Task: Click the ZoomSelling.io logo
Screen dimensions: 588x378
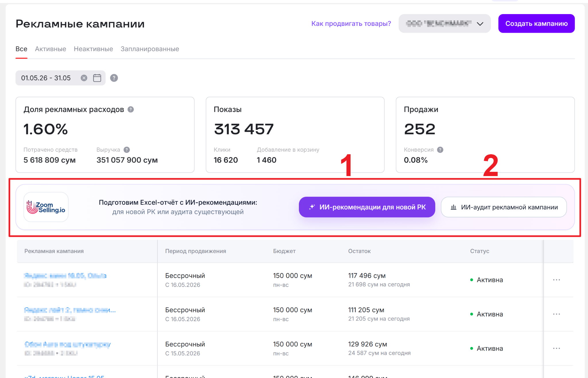Action: (x=46, y=207)
